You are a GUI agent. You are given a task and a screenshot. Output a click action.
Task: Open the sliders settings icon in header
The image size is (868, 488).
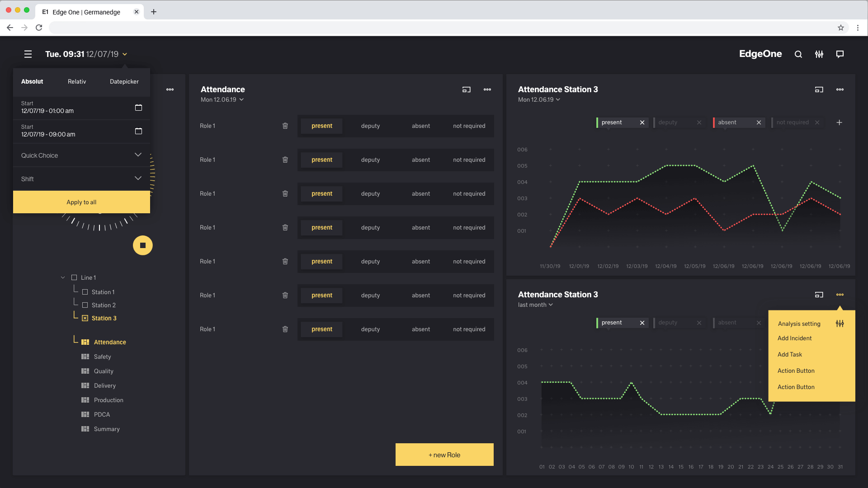click(819, 54)
